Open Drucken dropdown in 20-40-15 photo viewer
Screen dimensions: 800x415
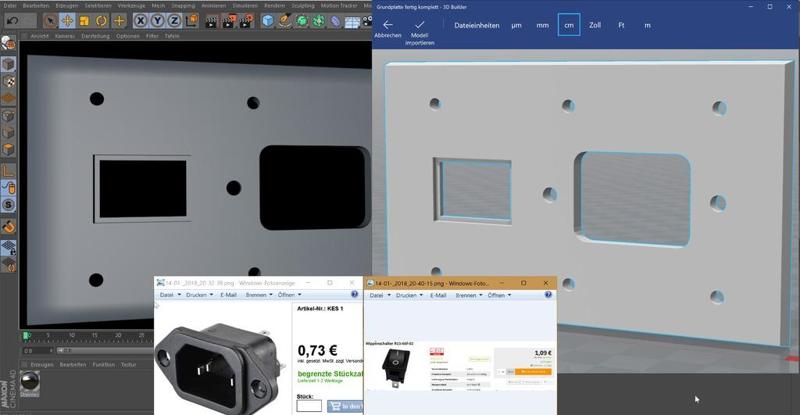pos(409,296)
